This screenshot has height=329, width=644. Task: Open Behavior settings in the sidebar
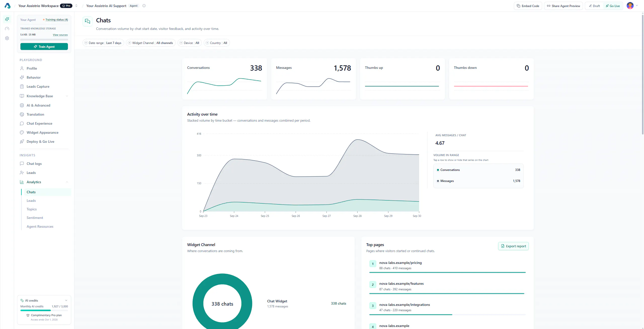click(44, 77)
